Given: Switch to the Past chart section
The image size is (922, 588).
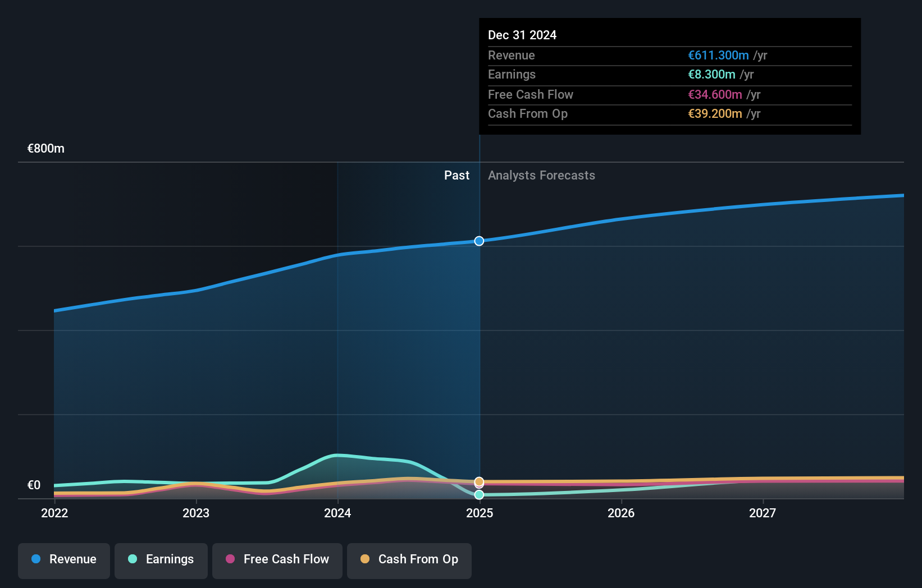Looking at the screenshot, I should point(457,175).
